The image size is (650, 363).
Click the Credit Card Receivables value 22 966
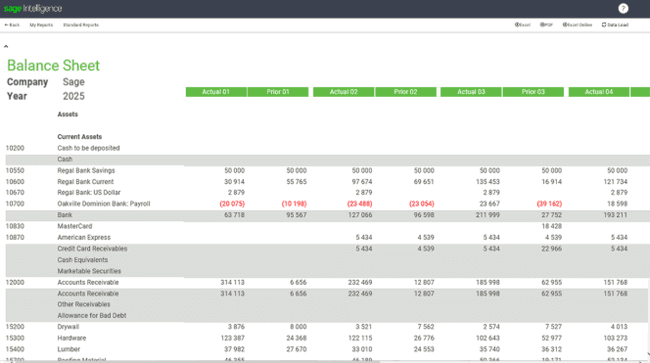point(552,248)
